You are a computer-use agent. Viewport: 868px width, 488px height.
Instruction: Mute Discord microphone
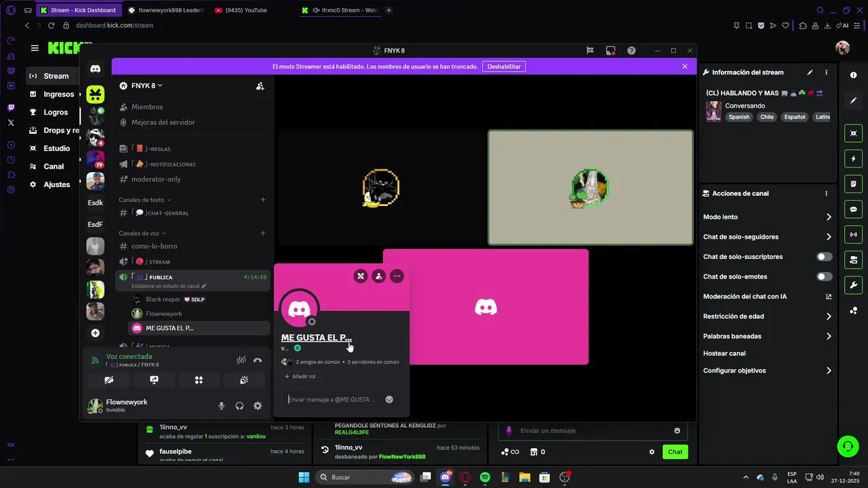221,406
